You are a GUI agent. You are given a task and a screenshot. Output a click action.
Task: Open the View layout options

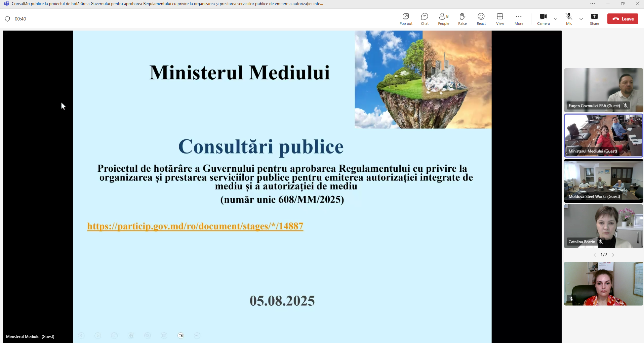pos(500,19)
